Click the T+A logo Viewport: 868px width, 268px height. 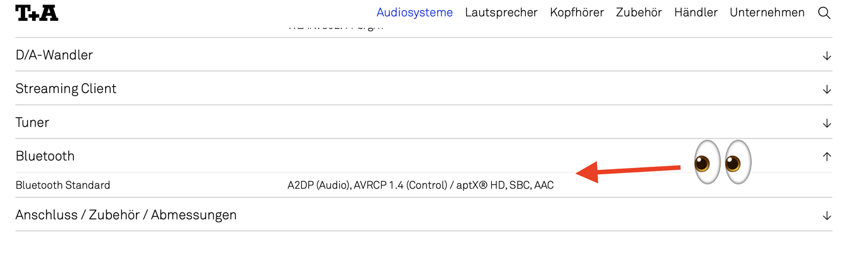[36, 13]
